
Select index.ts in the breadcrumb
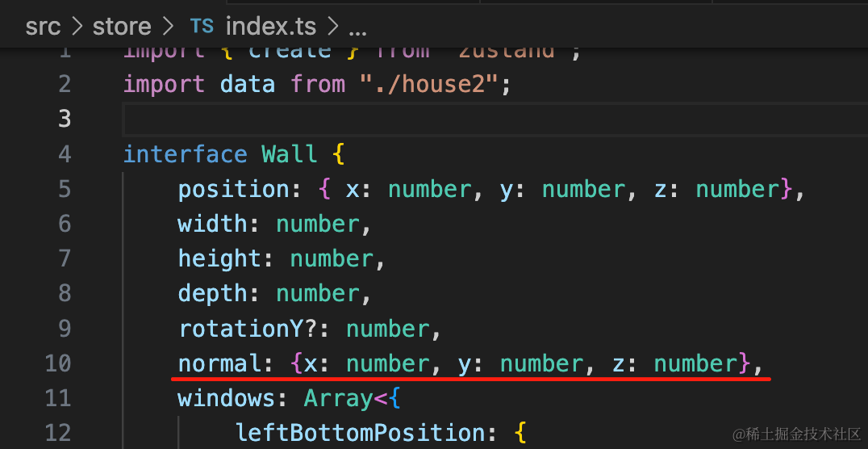(x=271, y=27)
